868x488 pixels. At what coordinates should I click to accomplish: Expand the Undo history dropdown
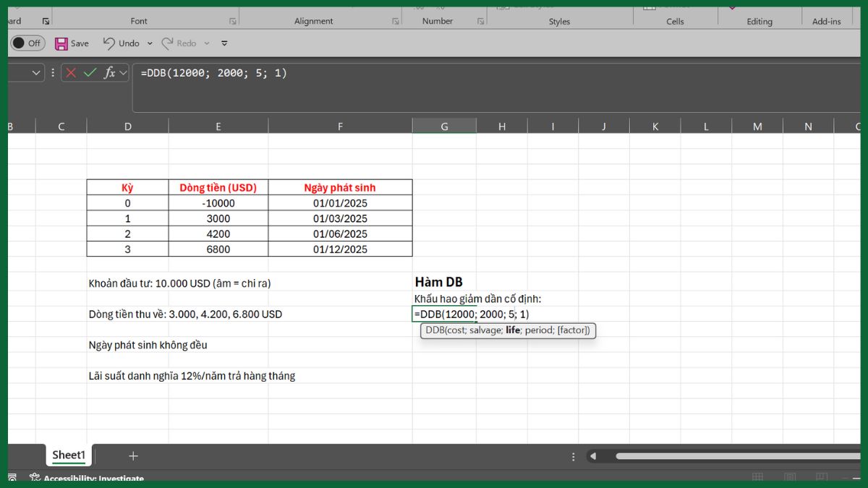click(150, 43)
